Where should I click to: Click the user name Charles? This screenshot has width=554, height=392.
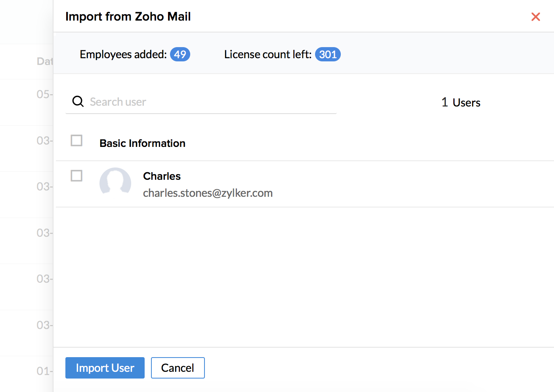[162, 176]
